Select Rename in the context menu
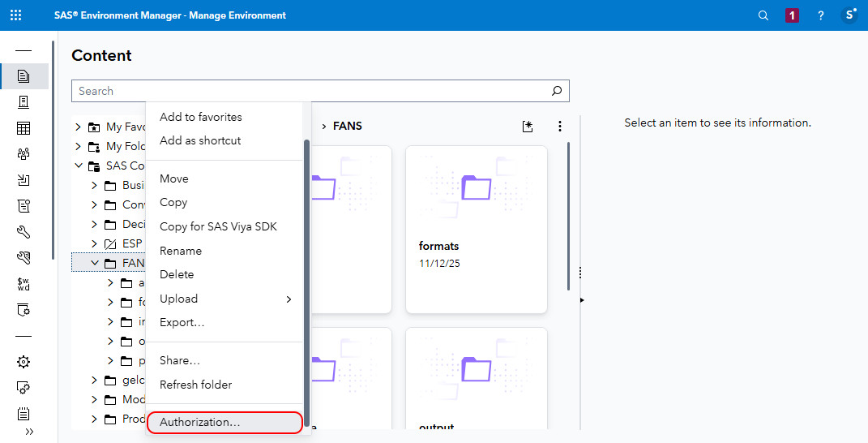 coord(224,251)
